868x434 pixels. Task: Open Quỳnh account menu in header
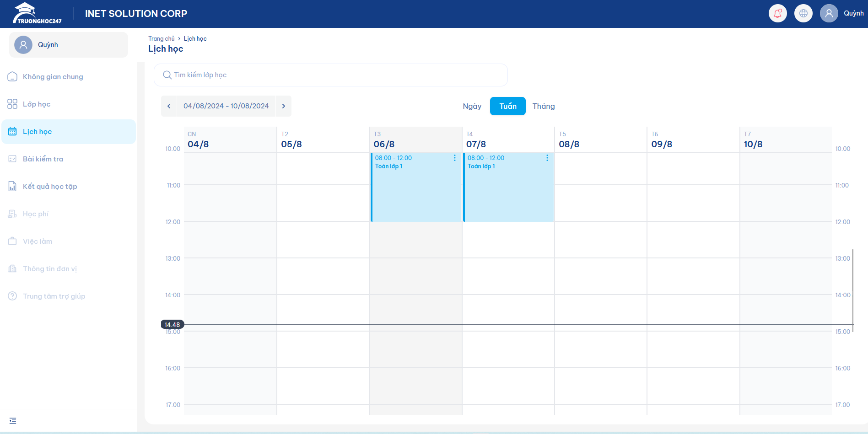pos(842,13)
